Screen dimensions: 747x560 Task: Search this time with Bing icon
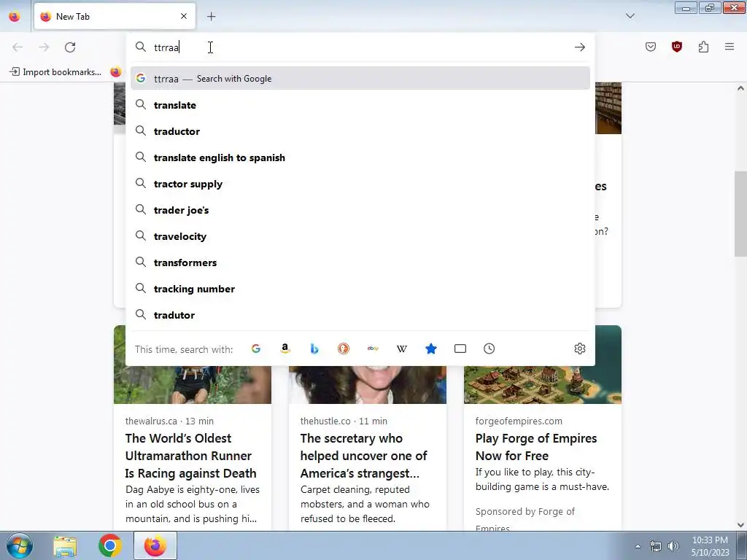[x=314, y=349]
